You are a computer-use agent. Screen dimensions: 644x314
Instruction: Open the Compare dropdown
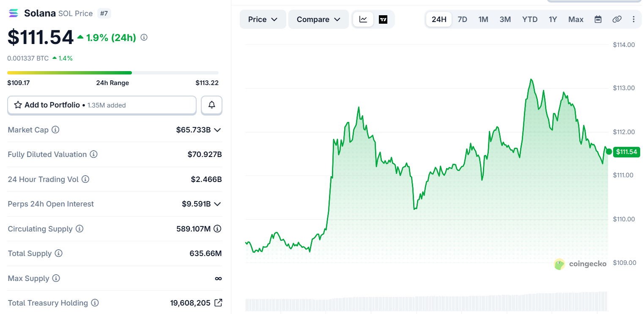pyautogui.click(x=318, y=19)
